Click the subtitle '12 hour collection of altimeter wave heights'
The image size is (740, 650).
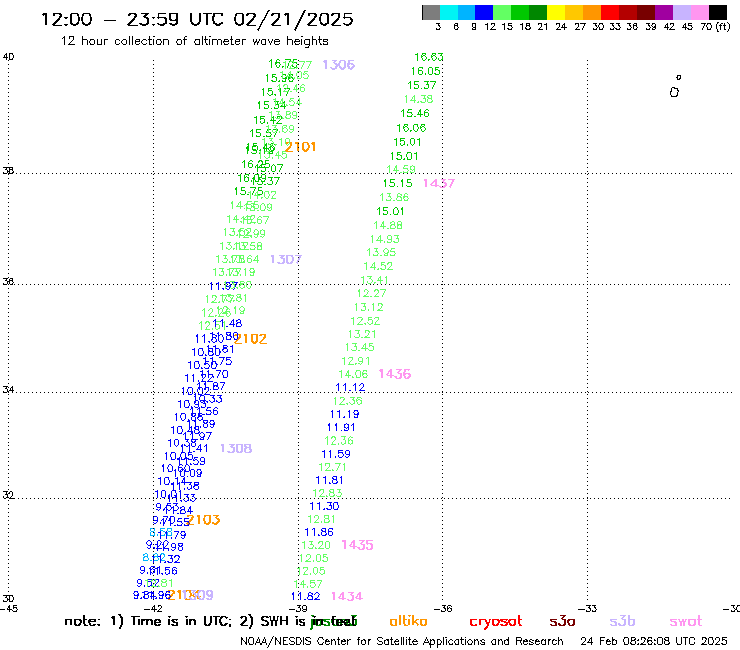point(194,41)
